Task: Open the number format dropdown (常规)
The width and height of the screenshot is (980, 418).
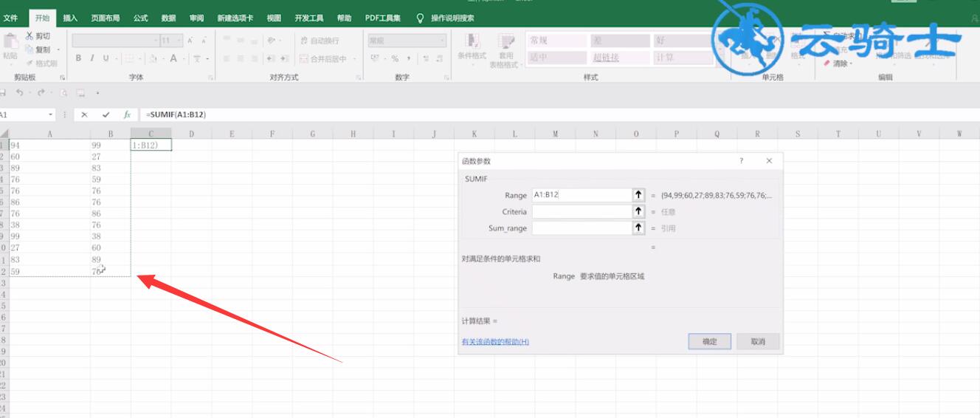Action: (441, 41)
